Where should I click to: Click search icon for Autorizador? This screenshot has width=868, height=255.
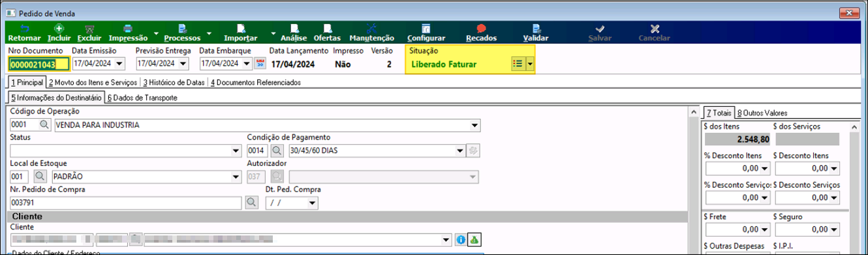(277, 176)
